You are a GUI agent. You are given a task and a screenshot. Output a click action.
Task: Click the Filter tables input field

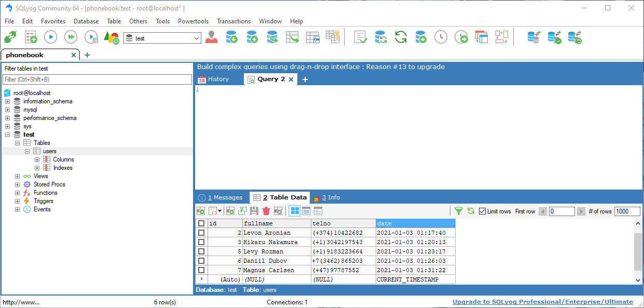point(97,79)
